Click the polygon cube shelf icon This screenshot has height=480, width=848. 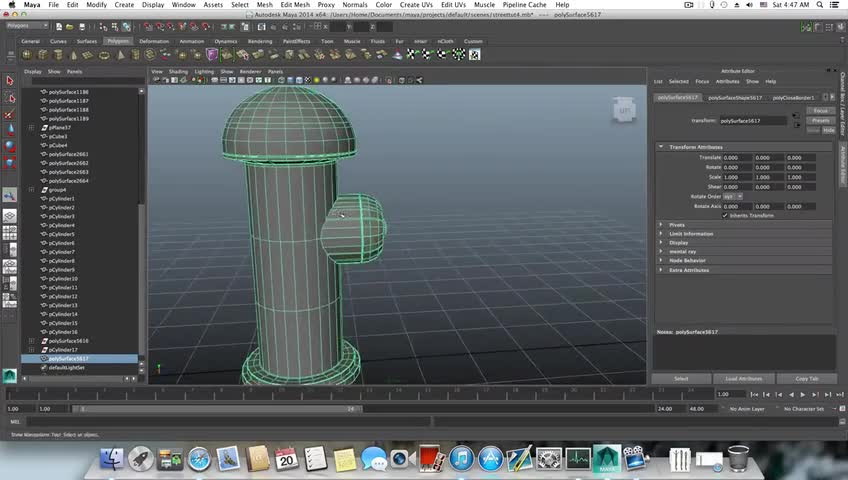point(42,55)
